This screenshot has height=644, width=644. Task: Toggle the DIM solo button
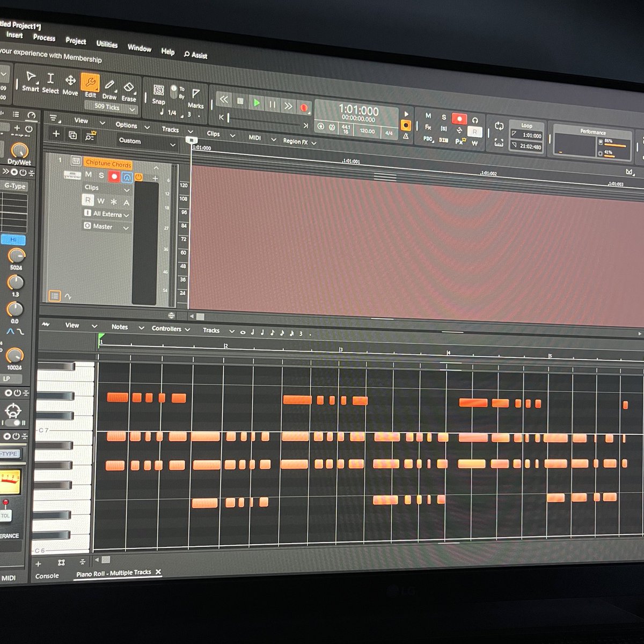point(443,140)
